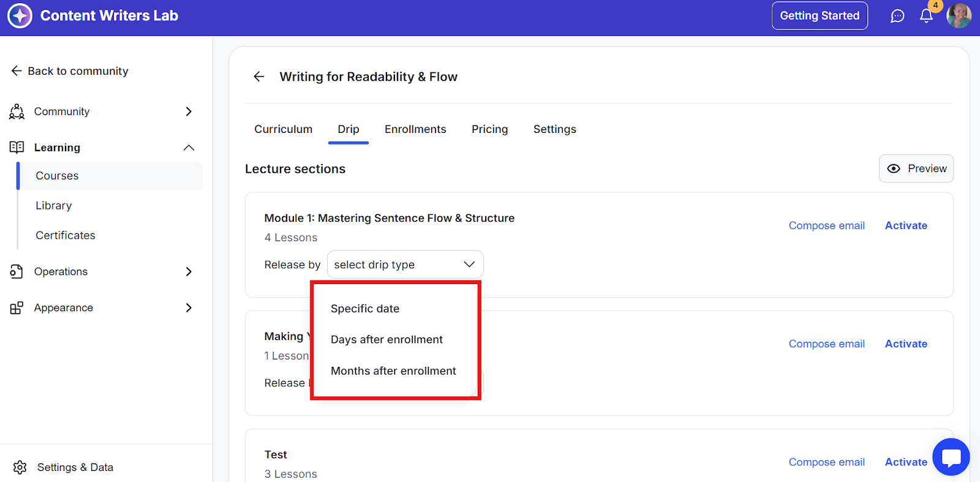This screenshot has height=482, width=980.
Task: Click the Community people icon
Action: pyautogui.click(x=17, y=111)
